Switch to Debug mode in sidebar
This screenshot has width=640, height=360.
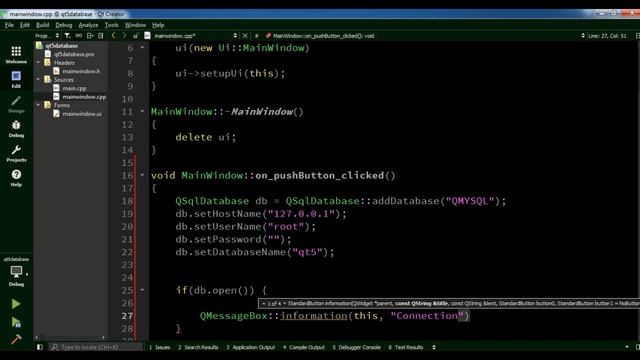click(16, 129)
